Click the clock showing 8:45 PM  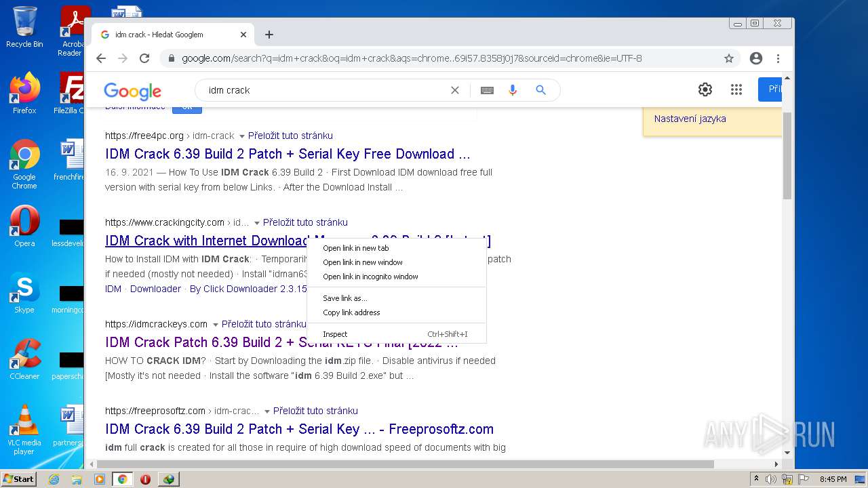pyautogui.click(x=833, y=479)
